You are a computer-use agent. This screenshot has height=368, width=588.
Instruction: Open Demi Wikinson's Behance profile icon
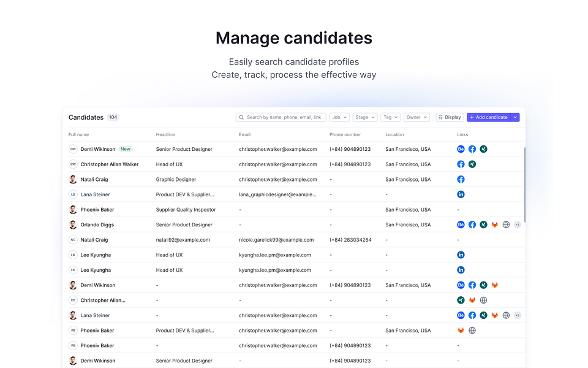460,149
